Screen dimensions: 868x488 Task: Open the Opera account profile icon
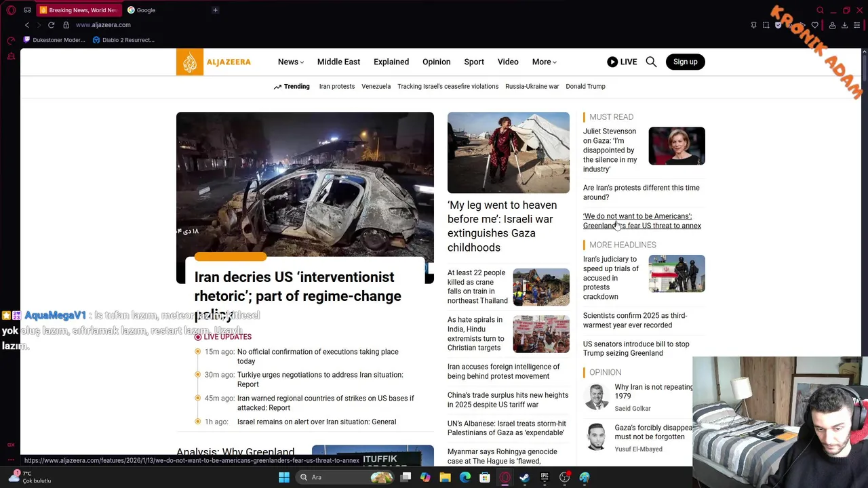click(832, 25)
